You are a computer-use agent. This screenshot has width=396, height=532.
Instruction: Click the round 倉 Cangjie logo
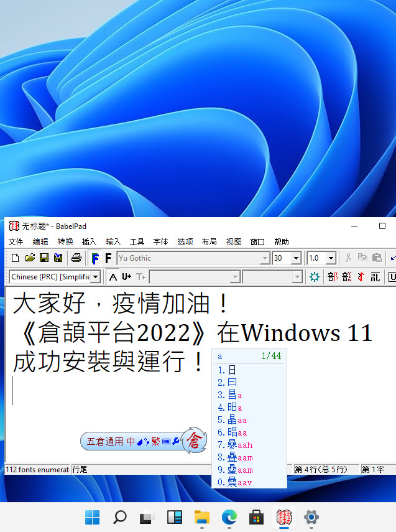click(x=193, y=441)
